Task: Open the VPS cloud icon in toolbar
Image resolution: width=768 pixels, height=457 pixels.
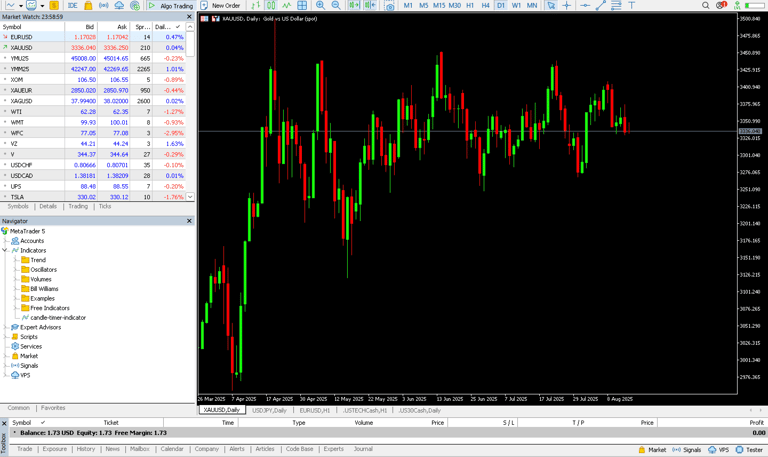Action: pos(119,5)
